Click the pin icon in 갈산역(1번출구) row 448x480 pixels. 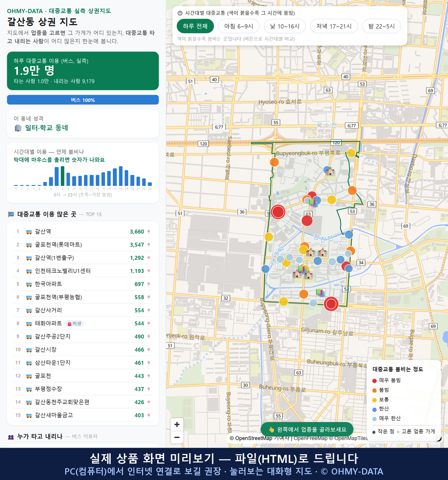pyautogui.click(x=149, y=258)
